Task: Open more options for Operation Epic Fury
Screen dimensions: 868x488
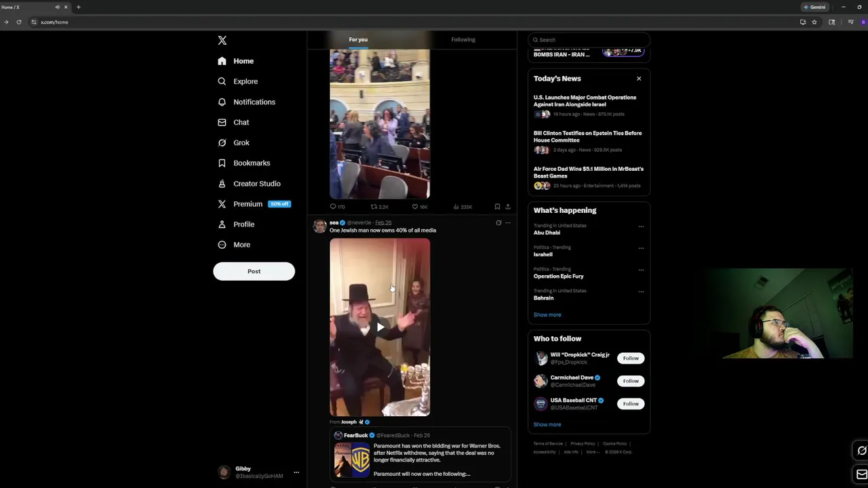Action: coord(641,270)
